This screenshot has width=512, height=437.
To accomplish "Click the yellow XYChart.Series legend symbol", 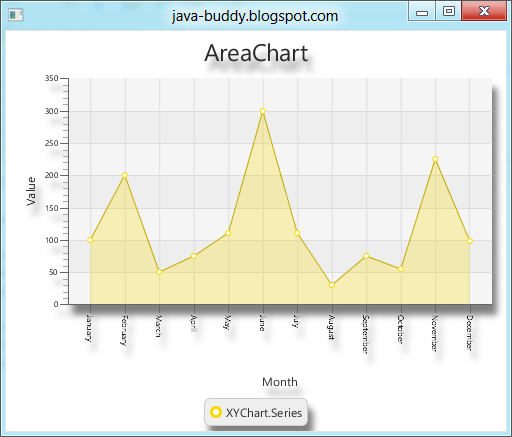I will click(x=216, y=412).
